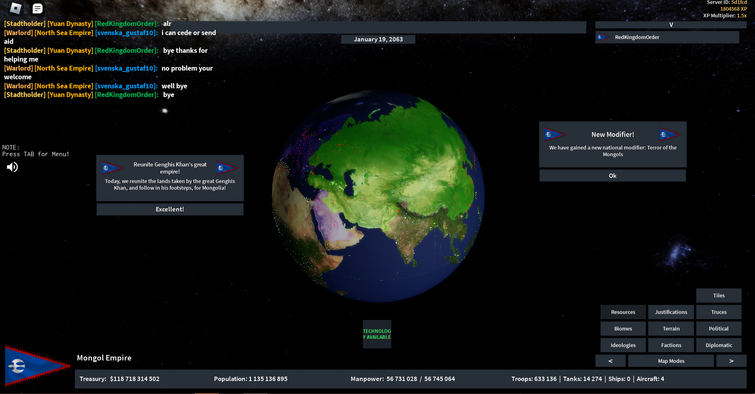Screen dimensions: 755x394
Task: Switch to Diplomatic map mode
Action: tap(718, 345)
